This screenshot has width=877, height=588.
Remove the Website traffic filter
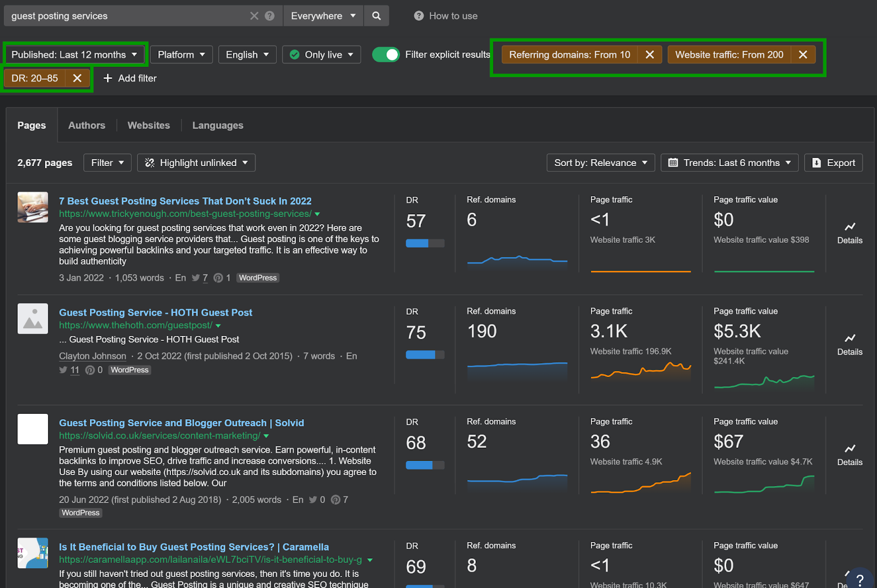click(x=802, y=55)
